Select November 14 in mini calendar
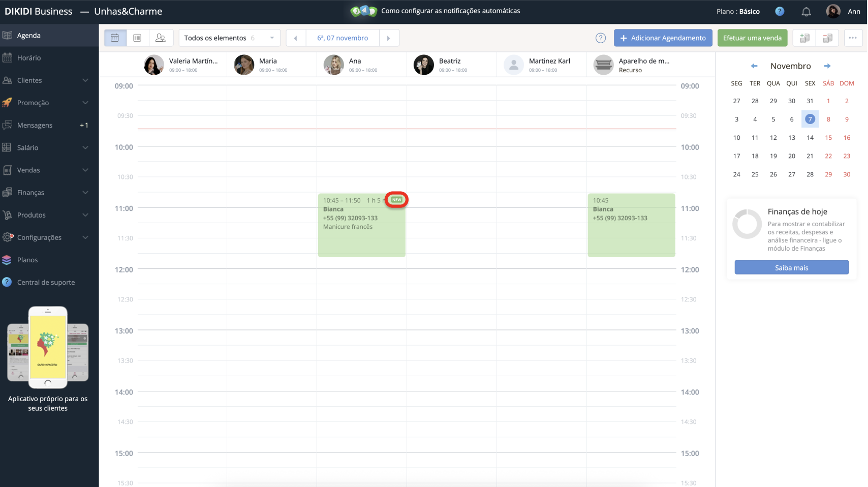This screenshot has height=487, width=868. [x=810, y=138]
